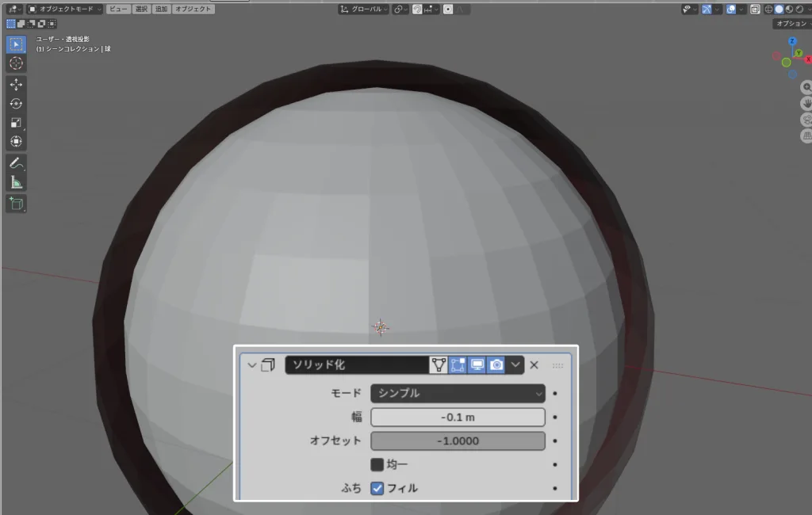Open the object visibility filter dropdown
This screenshot has height=515, width=812.
[689, 10]
